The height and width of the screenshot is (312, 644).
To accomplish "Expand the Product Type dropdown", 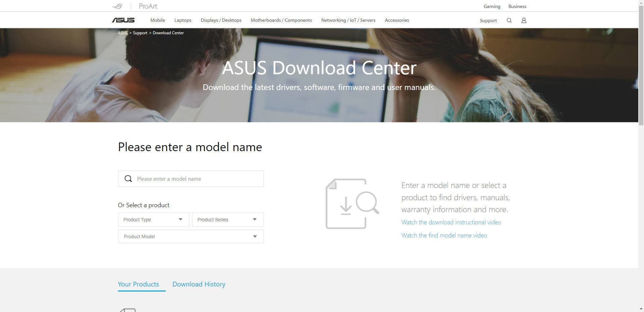I will [x=154, y=220].
